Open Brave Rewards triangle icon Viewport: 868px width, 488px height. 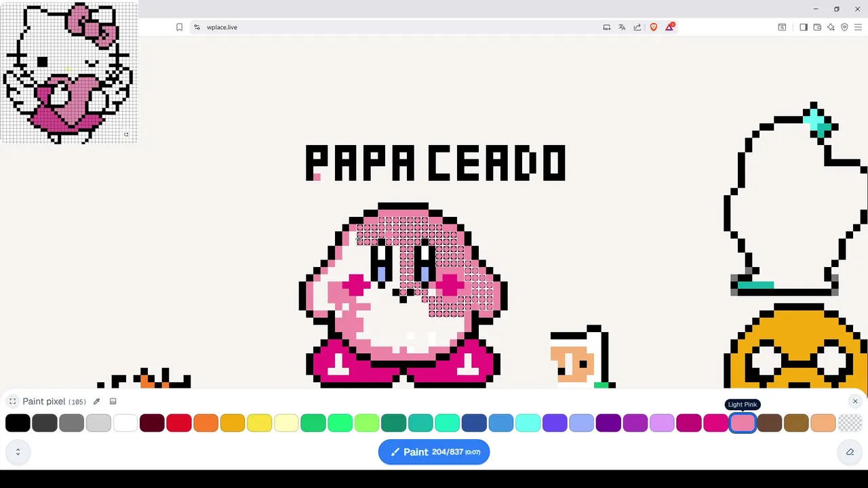coord(670,26)
